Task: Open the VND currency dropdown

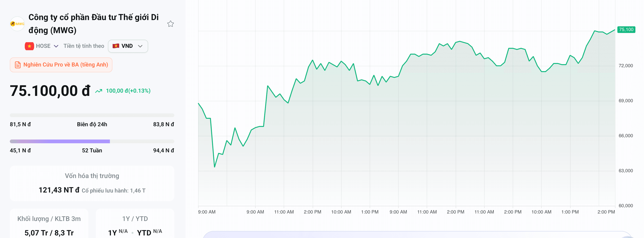Action: (128, 46)
